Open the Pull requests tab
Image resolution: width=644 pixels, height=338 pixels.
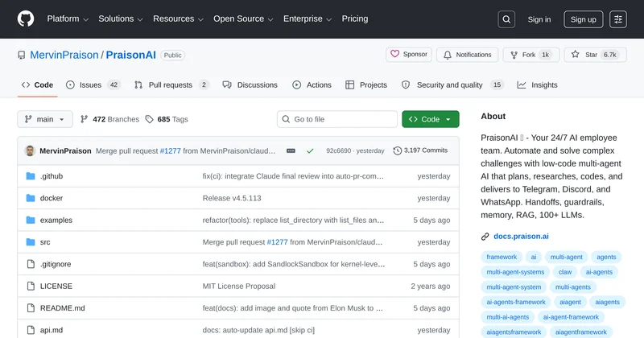pos(171,84)
